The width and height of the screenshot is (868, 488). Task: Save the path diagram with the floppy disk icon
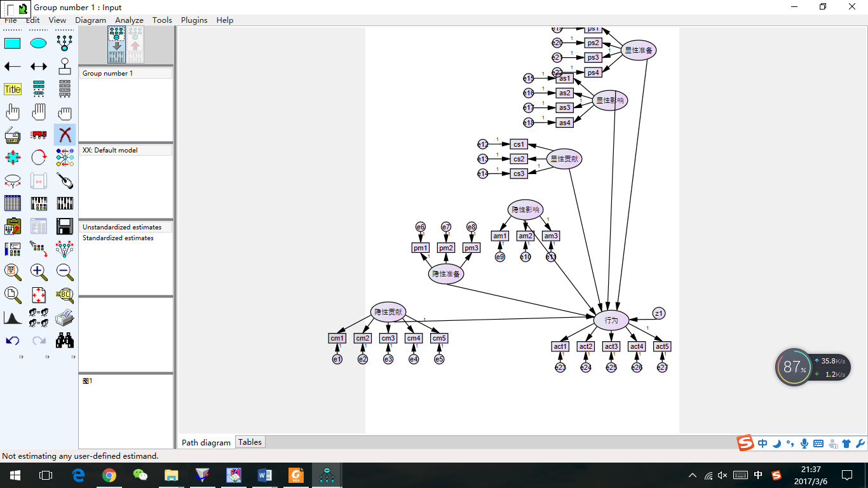coord(64,226)
